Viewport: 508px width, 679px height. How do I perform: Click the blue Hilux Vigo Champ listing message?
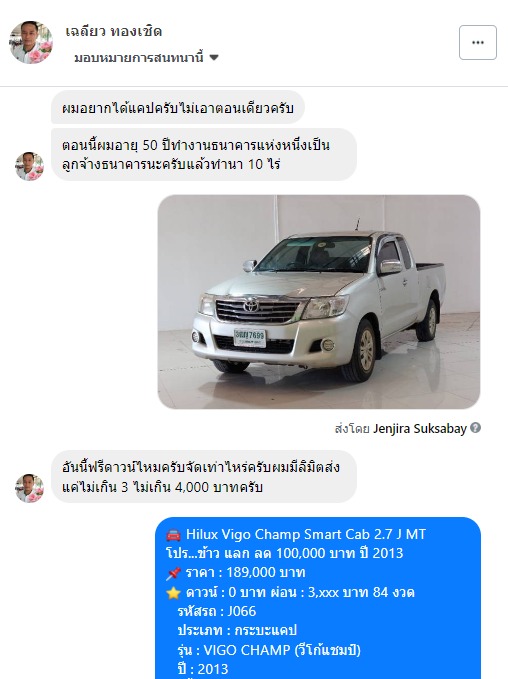point(318,598)
